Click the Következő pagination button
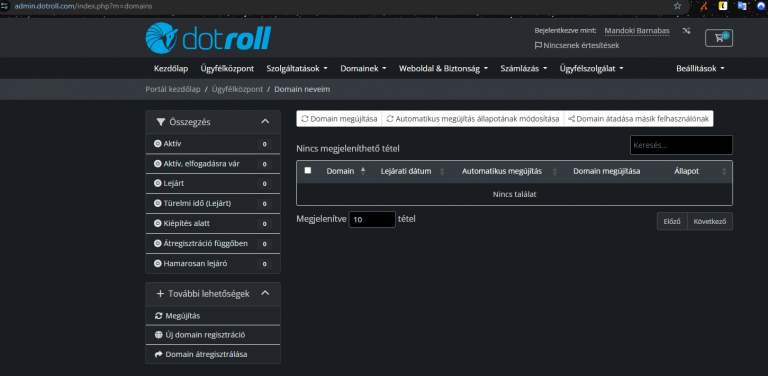This screenshot has width=768, height=376. pyautogui.click(x=710, y=221)
